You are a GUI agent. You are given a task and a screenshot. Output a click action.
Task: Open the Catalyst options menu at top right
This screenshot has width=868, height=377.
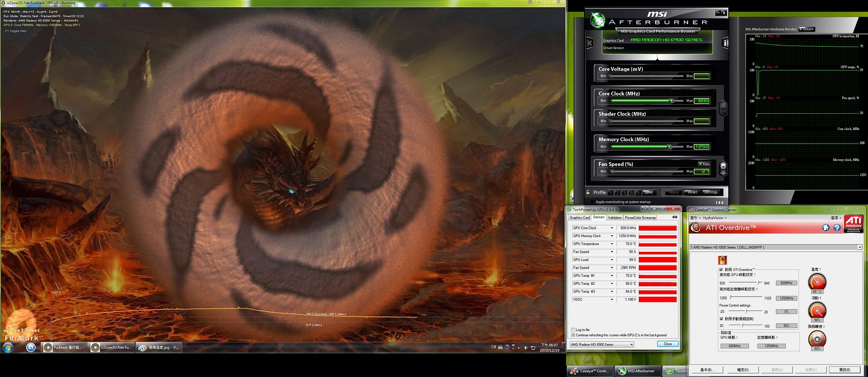pyautogui.click(x=836, y=218)
